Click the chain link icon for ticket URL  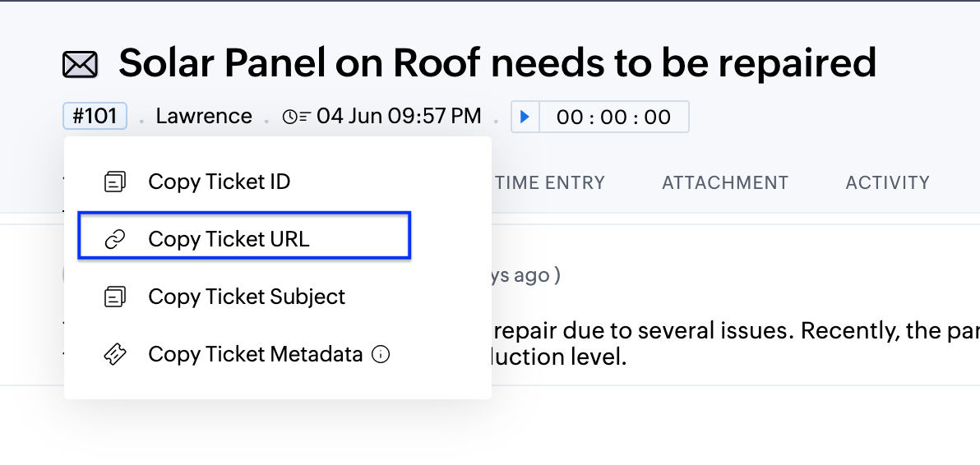click(115, 239)
